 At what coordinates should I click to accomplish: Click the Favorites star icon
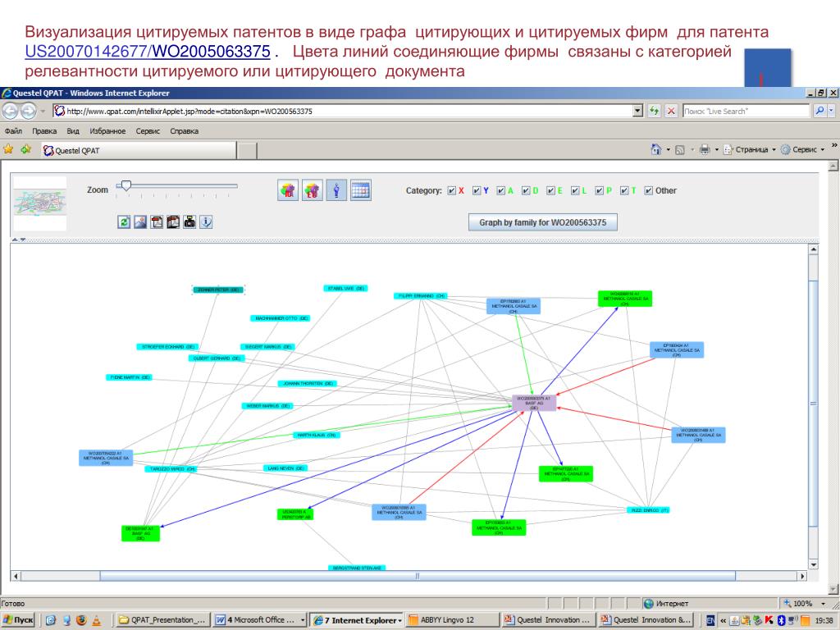[8, 149]
